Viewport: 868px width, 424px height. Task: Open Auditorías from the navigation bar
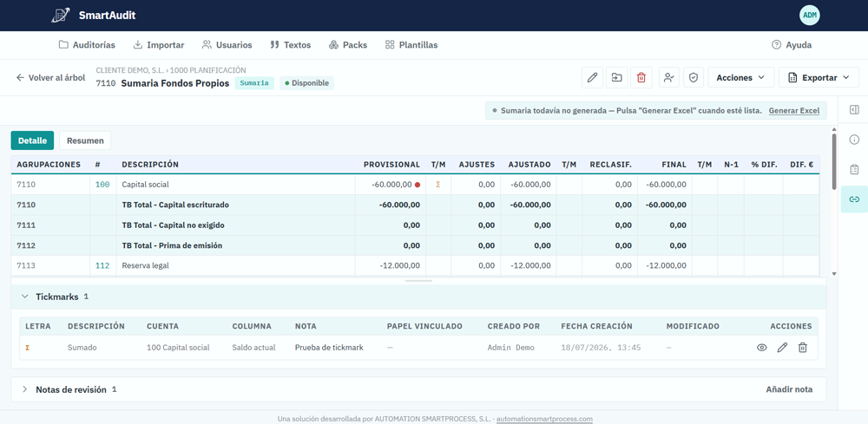(87, 45)
